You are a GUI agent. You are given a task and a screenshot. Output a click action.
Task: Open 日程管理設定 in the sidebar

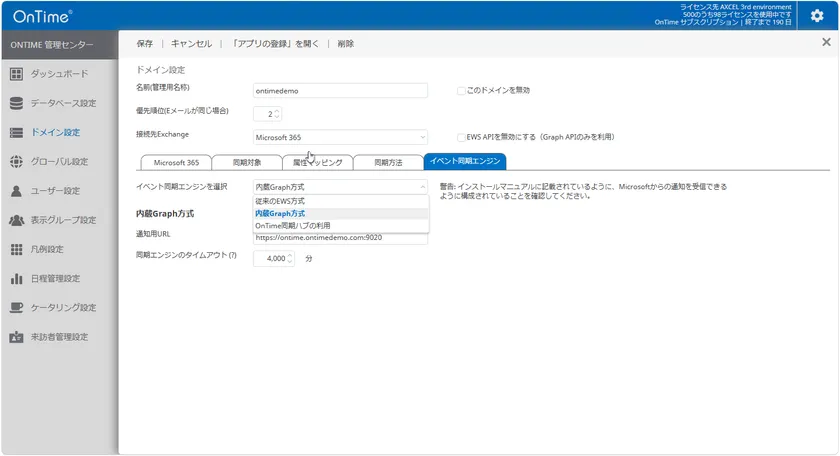tap(55, 279)
